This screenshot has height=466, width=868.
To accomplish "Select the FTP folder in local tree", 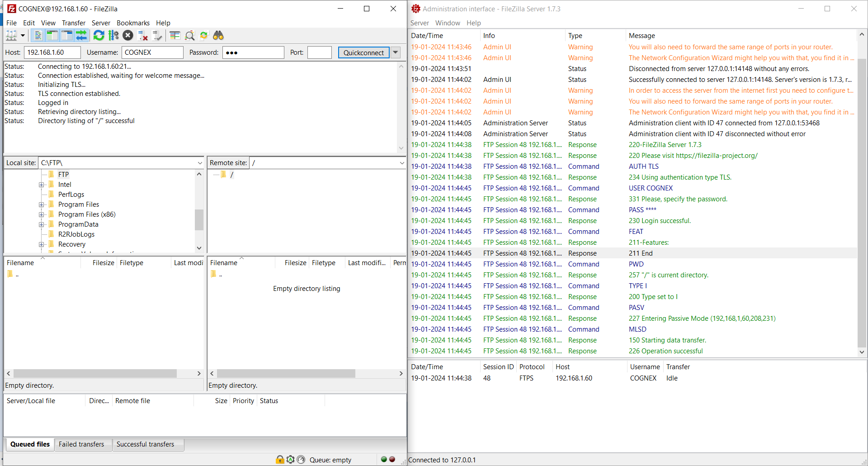I will coord(63,175).
